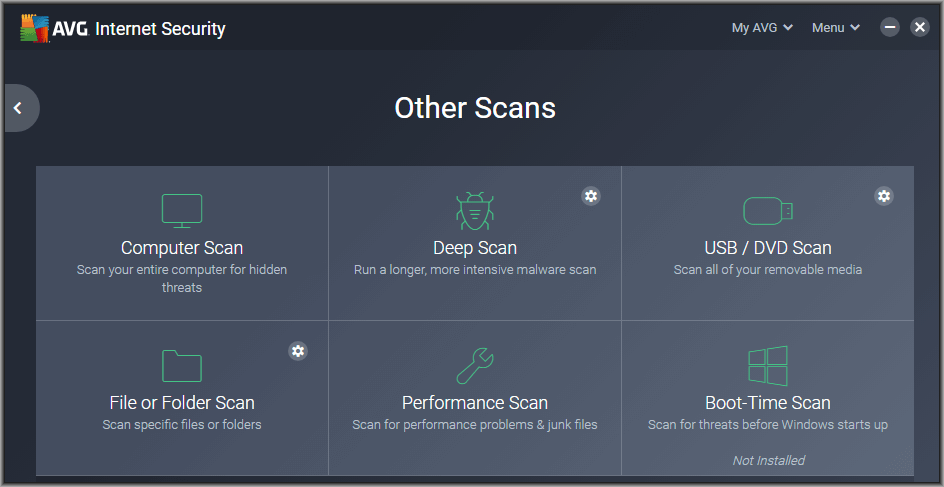Viewport: 944px width, 487px height.
Task: Run Performance Scan from its title
Action: (475, 402)
